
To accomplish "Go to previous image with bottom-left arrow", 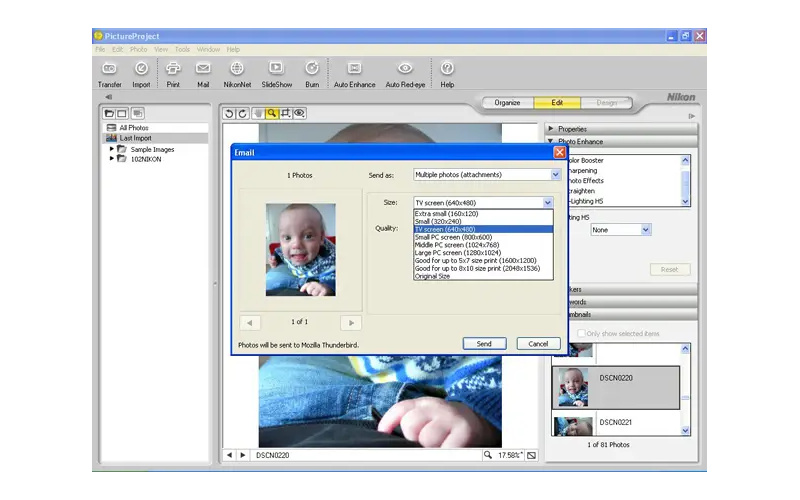I will tap(229, 455).
